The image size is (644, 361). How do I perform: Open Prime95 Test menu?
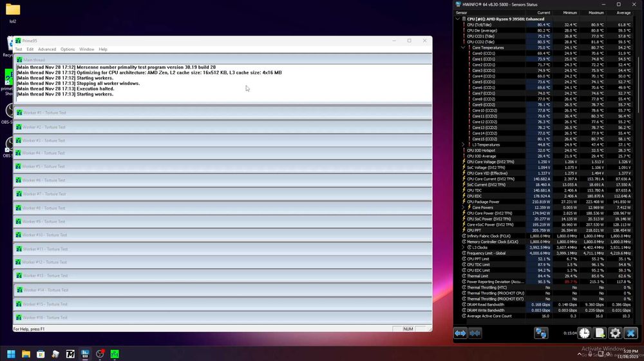19,50
